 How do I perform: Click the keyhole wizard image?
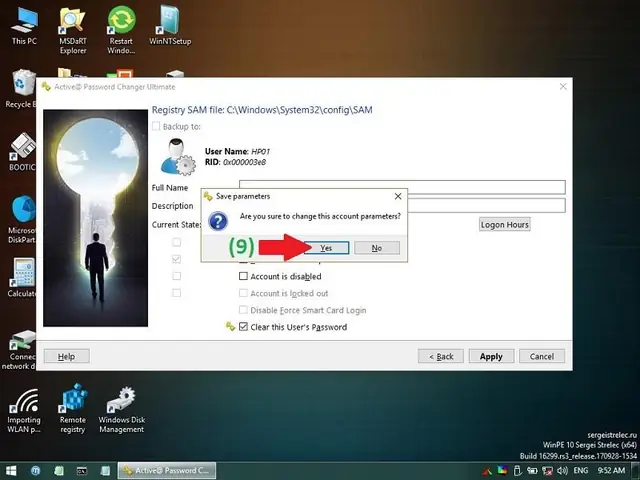(x=96, y=218)
